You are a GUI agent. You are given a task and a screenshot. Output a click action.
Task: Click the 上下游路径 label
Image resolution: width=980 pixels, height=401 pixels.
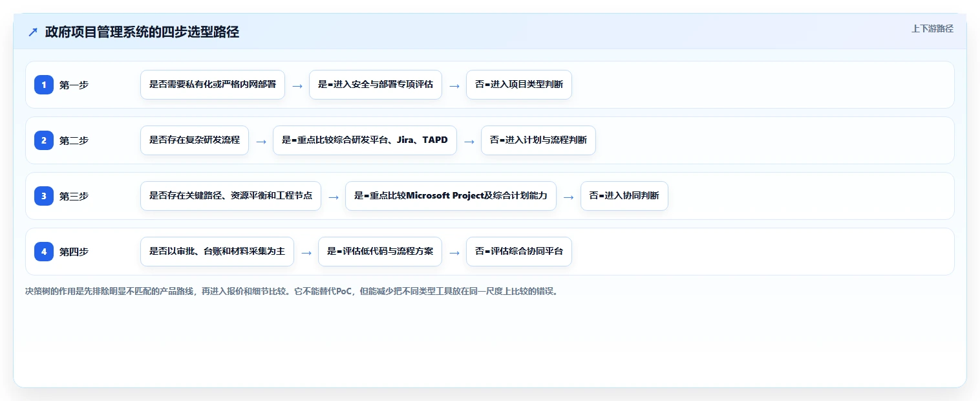point(932,28)
